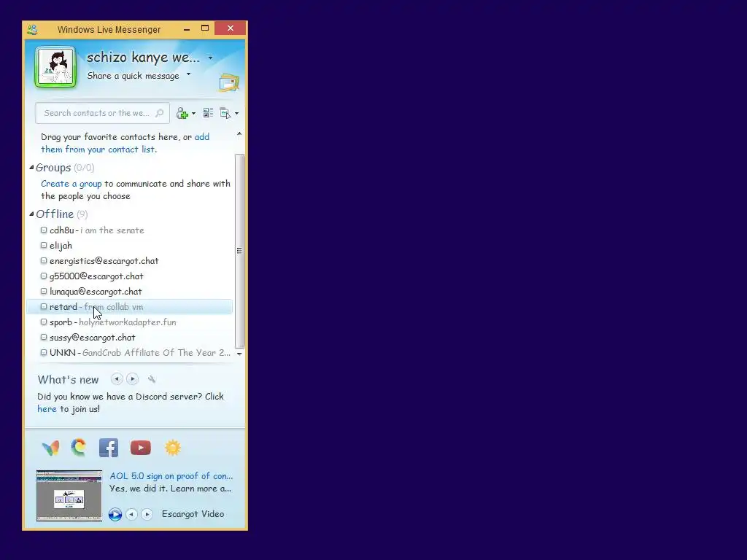Click status icon beside UNKN
747x560 pixels.
pos(44,352)
